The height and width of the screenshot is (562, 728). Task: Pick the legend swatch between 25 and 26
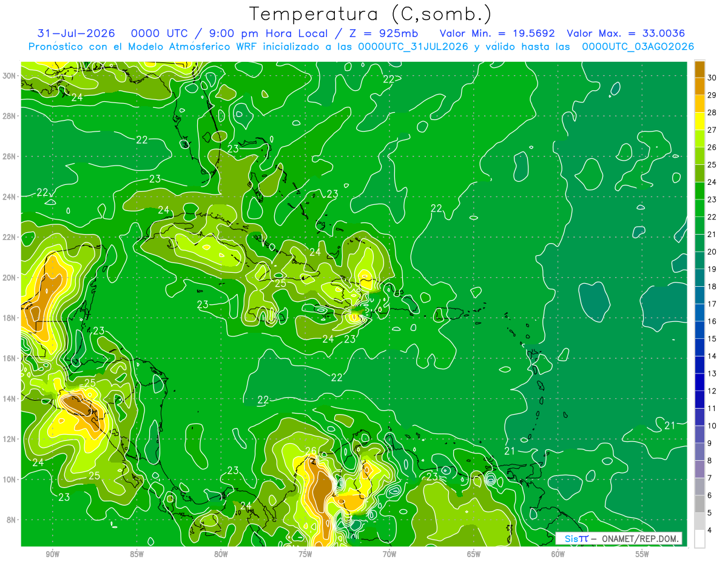click(x=699, y=156)
